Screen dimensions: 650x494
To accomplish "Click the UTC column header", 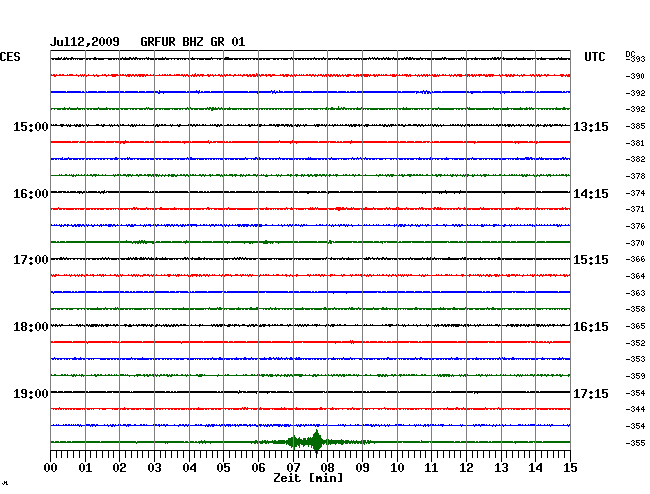I will [x=594, y=57].
